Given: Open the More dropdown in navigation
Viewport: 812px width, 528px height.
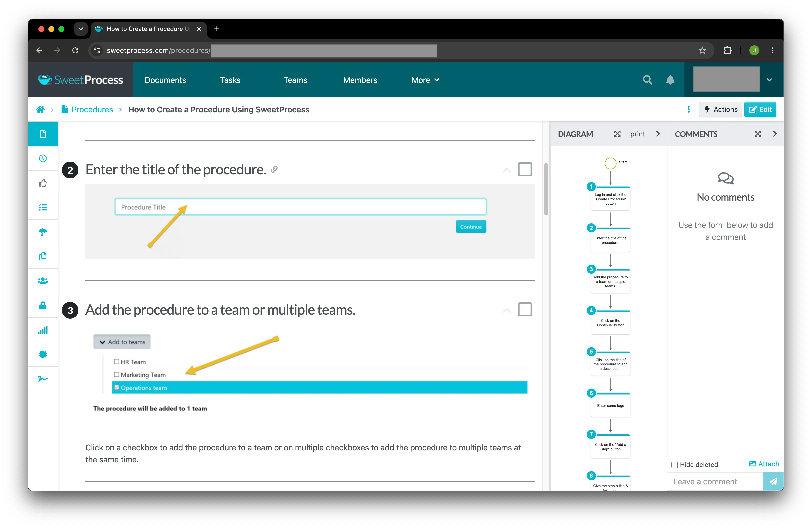Looking at the screenshot, I should pos(425,80).
